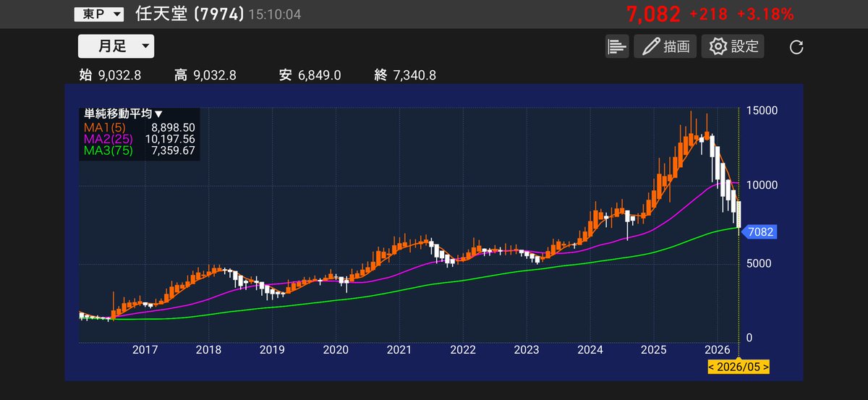868x400 pixels.
Task: Click the 2020 year label on time axis
Action: click(336, 350)
